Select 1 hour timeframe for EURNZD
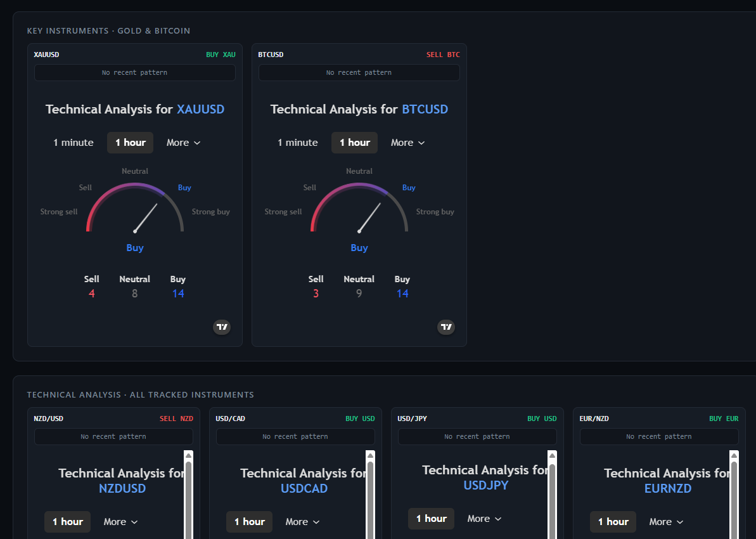 pyautogui.click(x=613, y=522)
